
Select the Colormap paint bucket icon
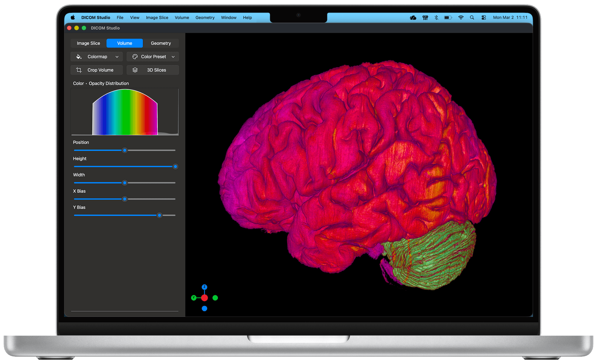click(x=79, y=56)
